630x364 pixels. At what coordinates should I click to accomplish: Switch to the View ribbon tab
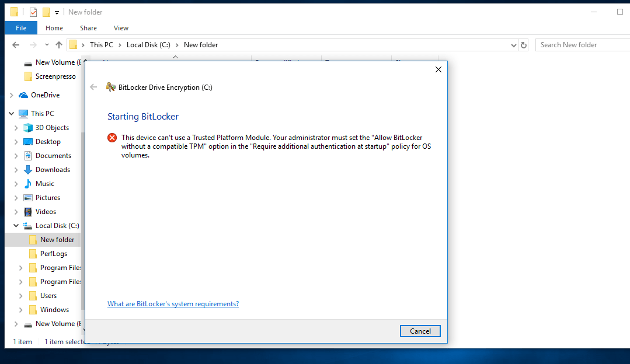tap(121, 27)
